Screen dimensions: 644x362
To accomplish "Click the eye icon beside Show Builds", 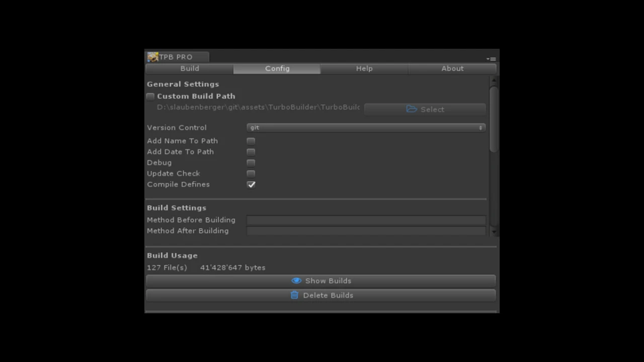I will [x=296, y=281].
